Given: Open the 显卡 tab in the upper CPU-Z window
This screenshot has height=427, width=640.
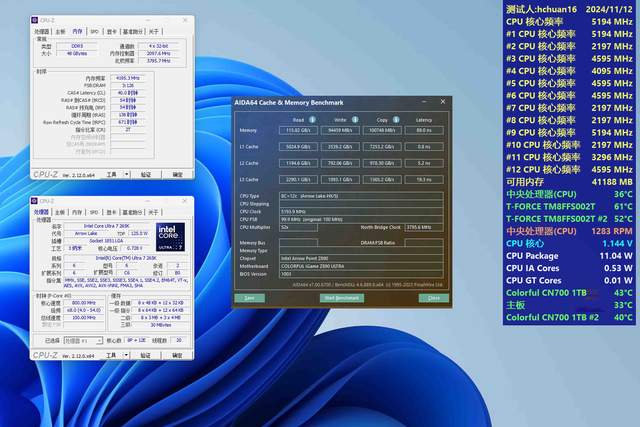Looking at the screenshot, I should (111, 31).
